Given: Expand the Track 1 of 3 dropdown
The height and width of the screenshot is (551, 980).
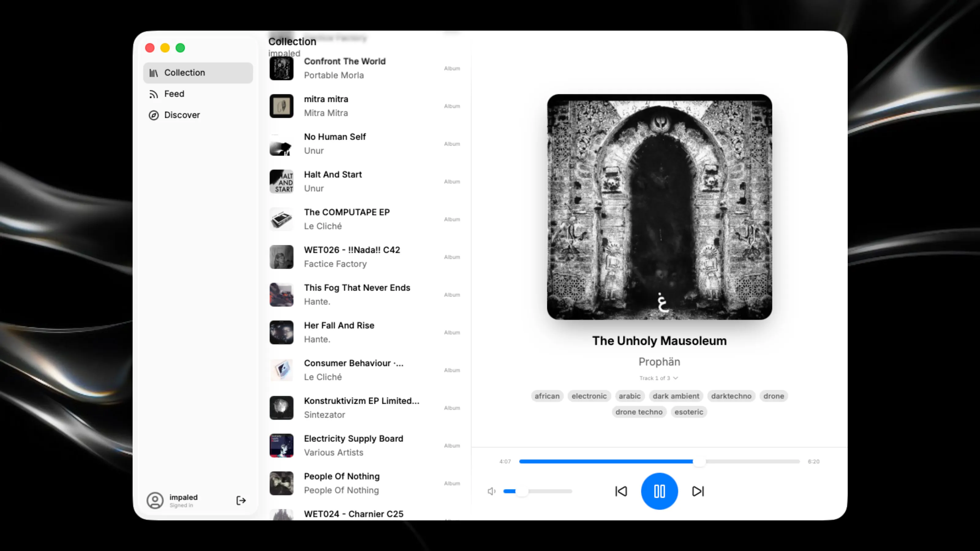Looking at the screenshot, I should coord(658,378).
